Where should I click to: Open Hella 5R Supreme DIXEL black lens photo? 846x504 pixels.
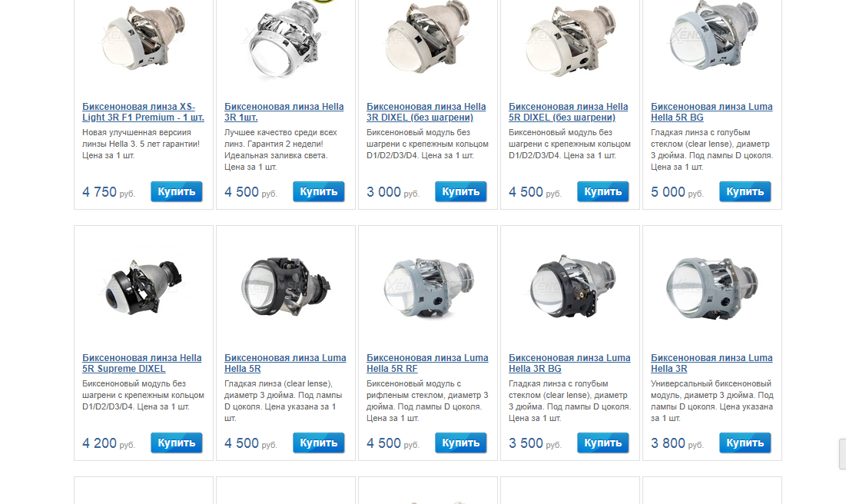pyautogui.click(x=144, y=287)
